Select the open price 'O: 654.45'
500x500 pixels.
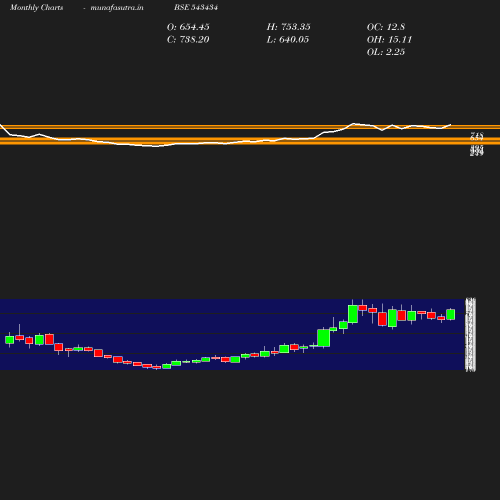coord(188,27)
